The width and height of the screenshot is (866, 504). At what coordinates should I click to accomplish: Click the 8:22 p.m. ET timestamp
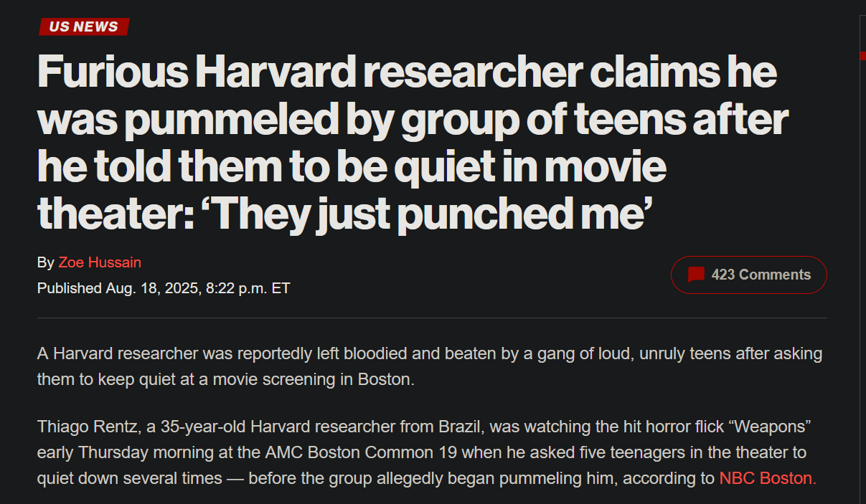point(248,288)
